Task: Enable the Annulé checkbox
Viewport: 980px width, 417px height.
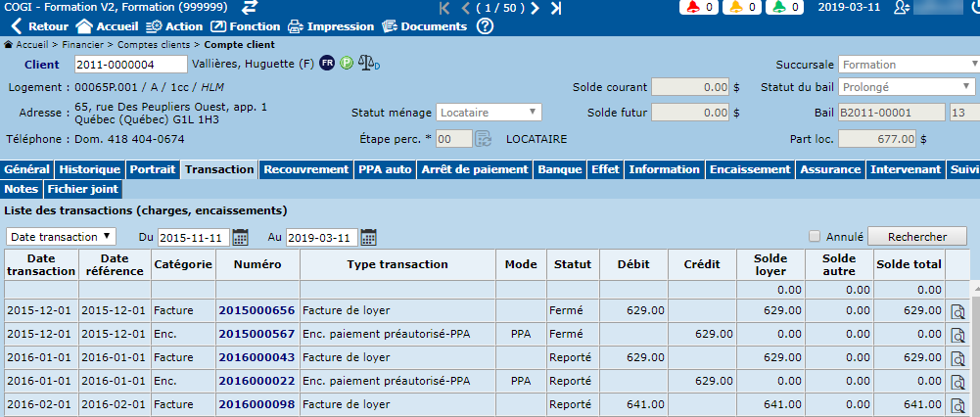Action: [x=815, y=236]
